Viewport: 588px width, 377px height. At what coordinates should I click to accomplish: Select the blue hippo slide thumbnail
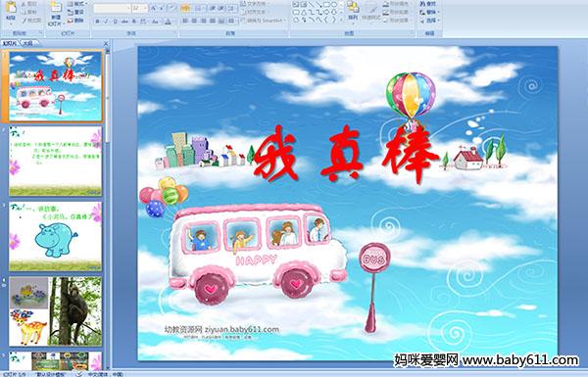[56, 236]
